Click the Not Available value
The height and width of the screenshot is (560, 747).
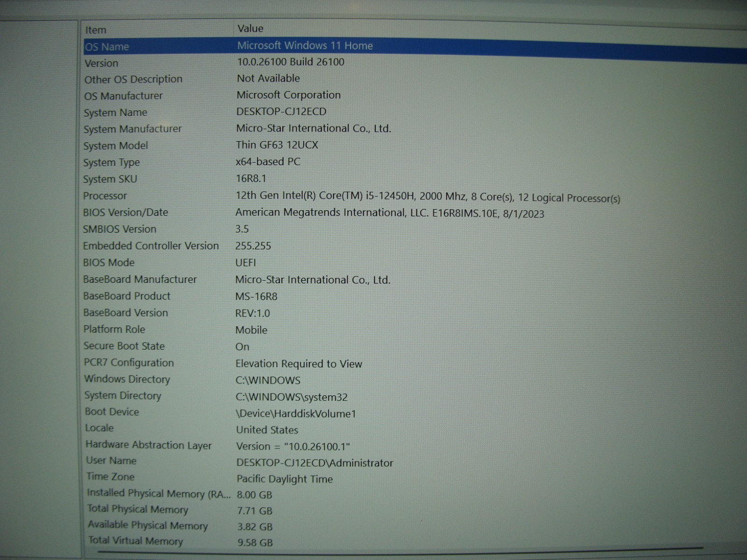[x=268, y=78]
